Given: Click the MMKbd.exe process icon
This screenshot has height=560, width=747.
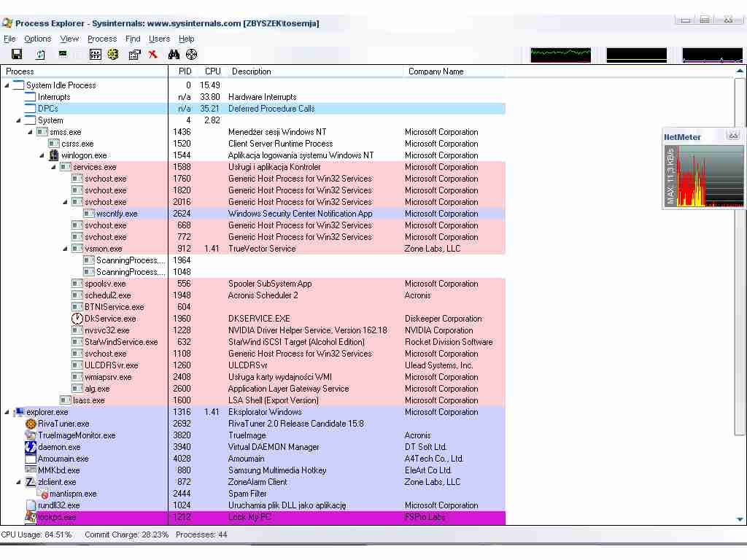Looking at the screenshot, I should click(x=31, y=470).
